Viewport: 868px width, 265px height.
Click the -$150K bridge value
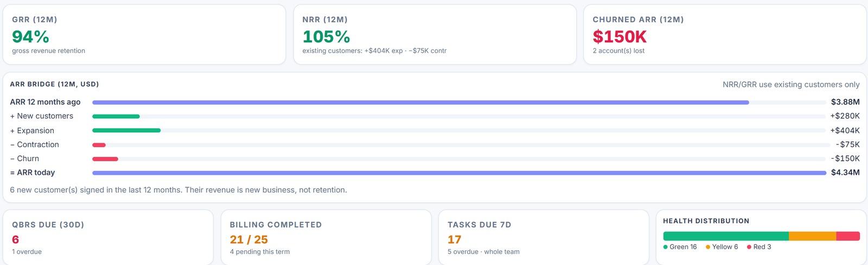click(x=845, y=159)
